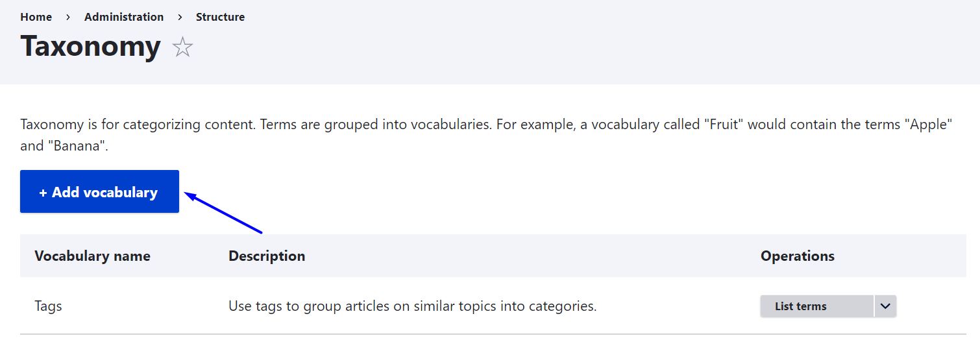Click the Add vocabulary button
Viewport: 980px width, 364px height.
[99, 192]
